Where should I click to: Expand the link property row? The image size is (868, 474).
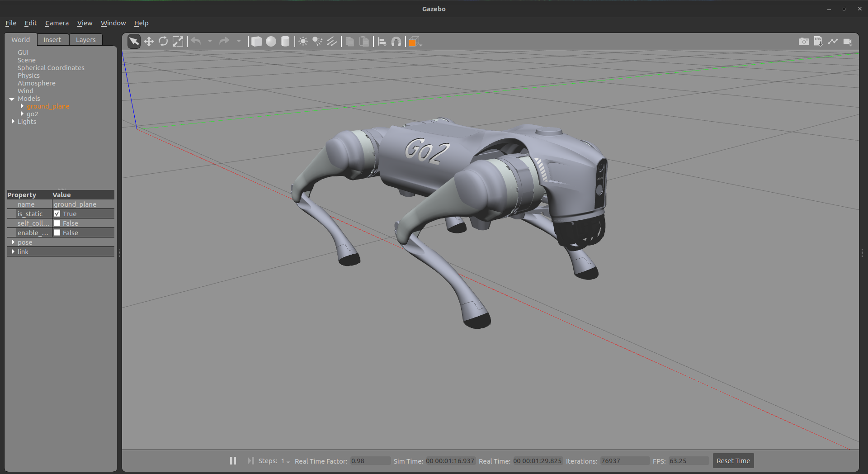pyautogui.click(x=13, y=251)
